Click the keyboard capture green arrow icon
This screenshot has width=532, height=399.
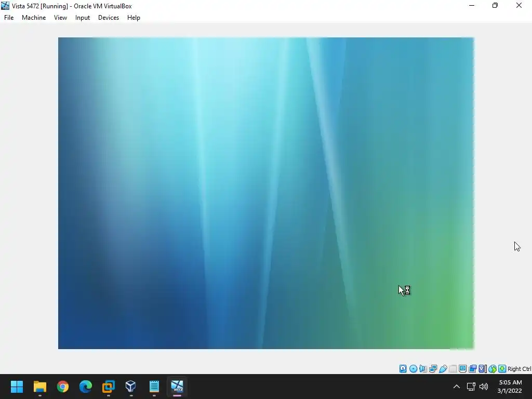[x=502, y=369]
